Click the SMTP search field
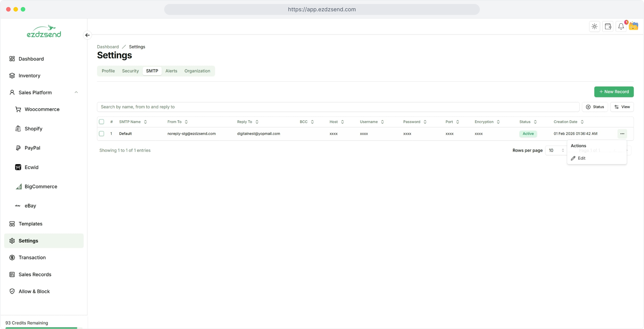 point(338,107)
